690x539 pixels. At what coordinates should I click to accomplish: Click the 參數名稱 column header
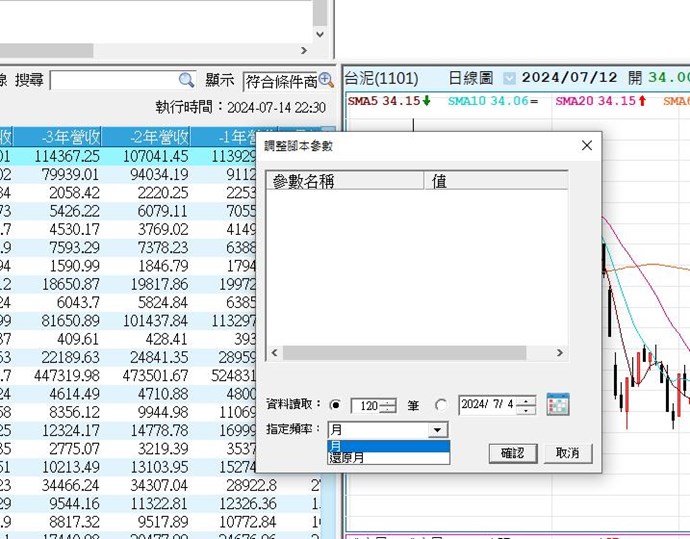(x=343, y=181)
